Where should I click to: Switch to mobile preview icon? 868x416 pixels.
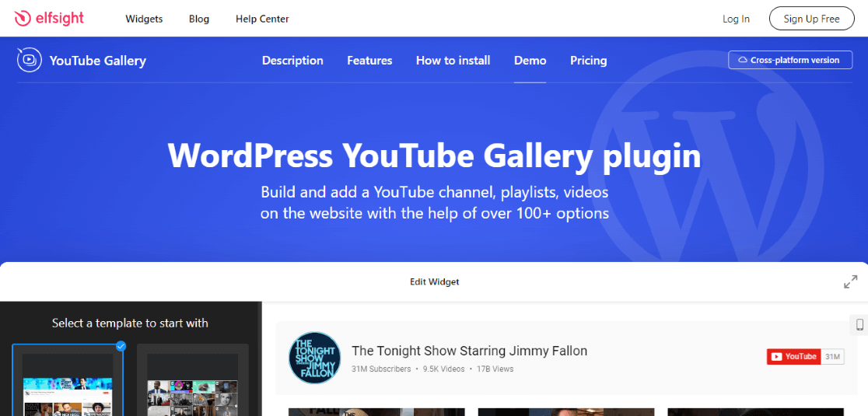(x=859, y=324)
